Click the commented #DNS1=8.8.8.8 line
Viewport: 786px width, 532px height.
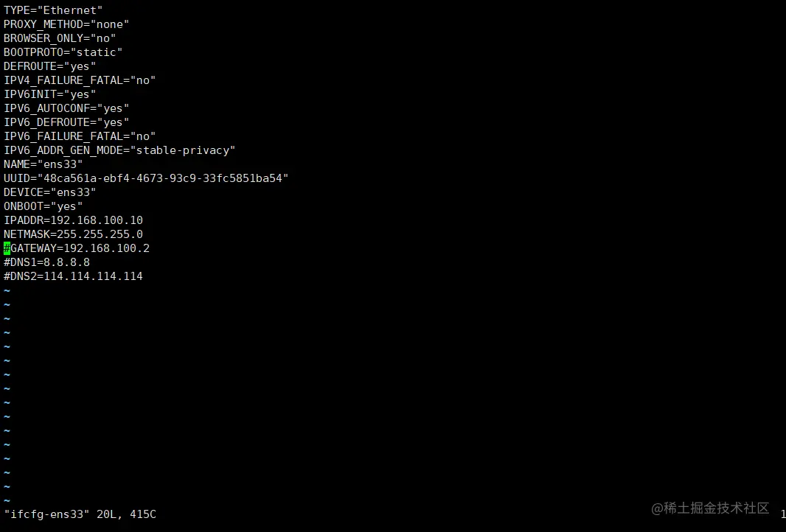pos(46,262)
